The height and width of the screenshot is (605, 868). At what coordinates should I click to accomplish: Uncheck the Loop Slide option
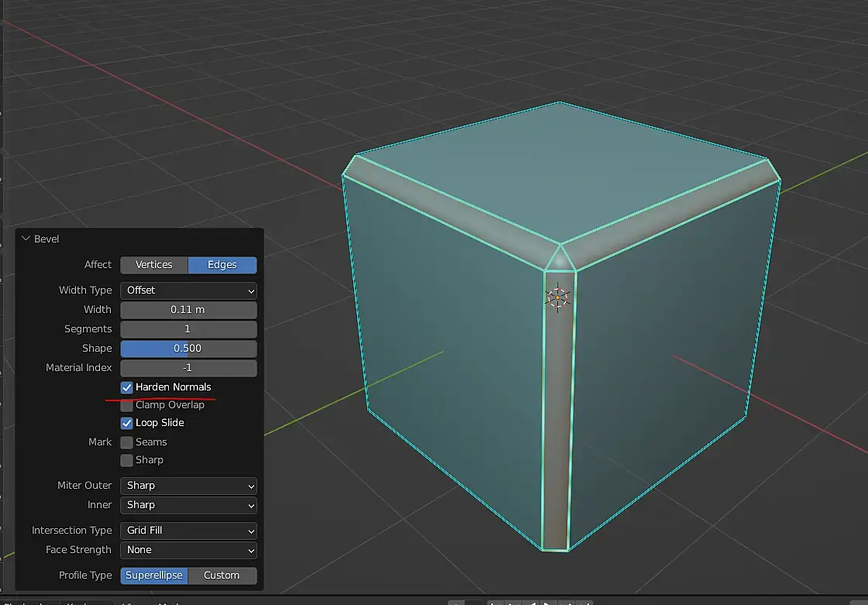pyautogui.click(x=127, y=423)
